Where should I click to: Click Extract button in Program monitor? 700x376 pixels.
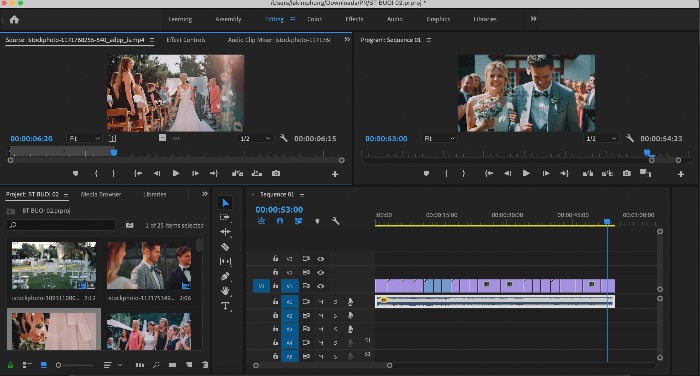(607, 173)
